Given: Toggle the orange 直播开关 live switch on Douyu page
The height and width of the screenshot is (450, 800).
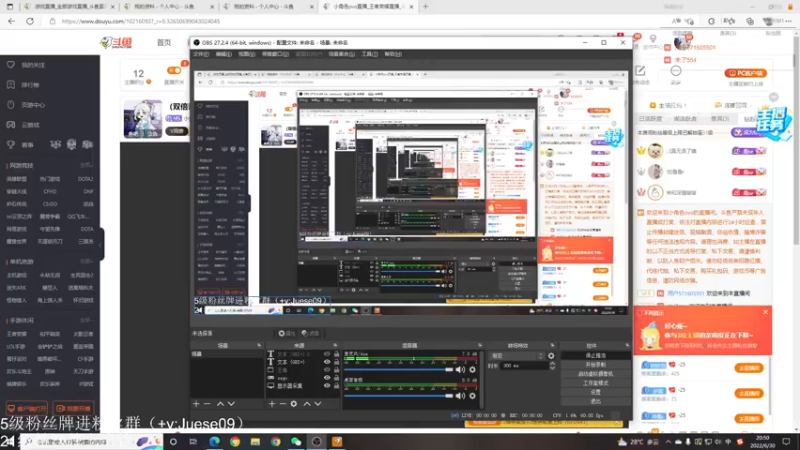Looking at the screenshot, I should click(174, 70).
